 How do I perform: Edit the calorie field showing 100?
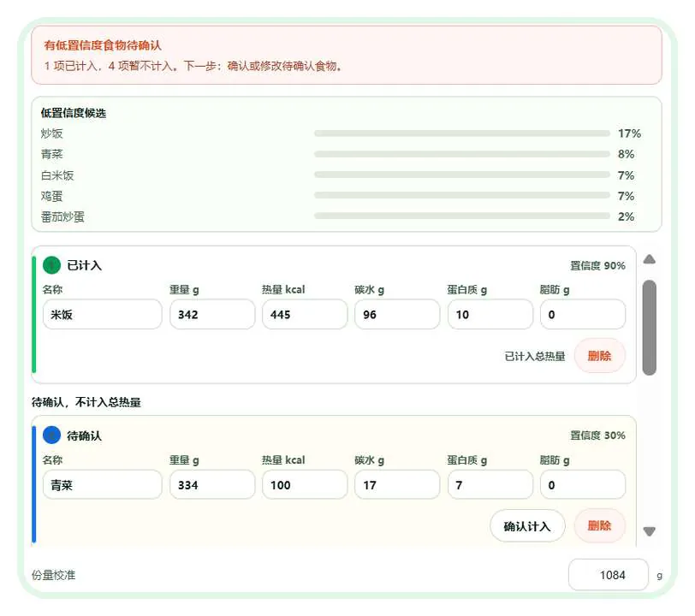click(x=305, y=485)
